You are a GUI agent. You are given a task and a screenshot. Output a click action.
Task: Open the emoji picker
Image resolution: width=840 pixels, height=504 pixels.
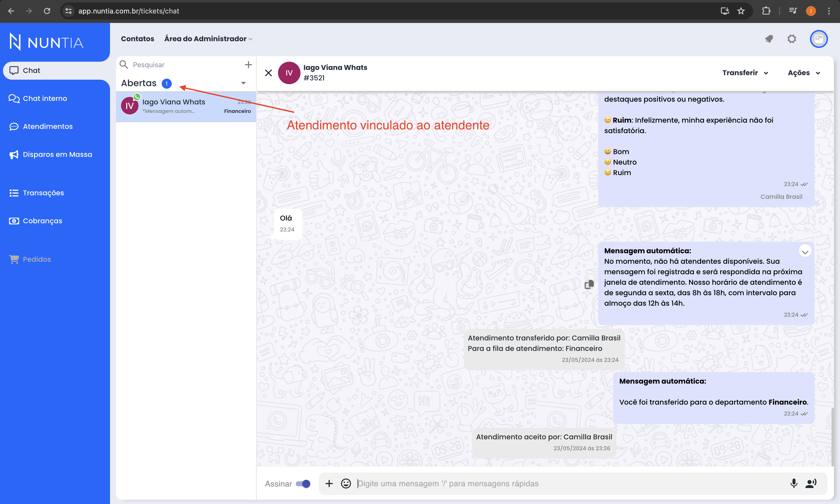346,483
